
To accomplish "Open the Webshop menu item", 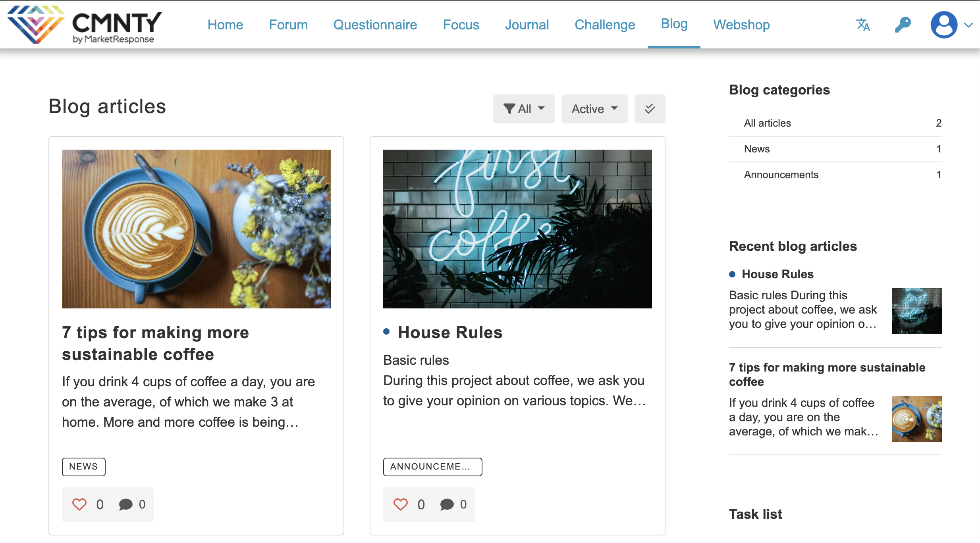I will coord(741,25).
